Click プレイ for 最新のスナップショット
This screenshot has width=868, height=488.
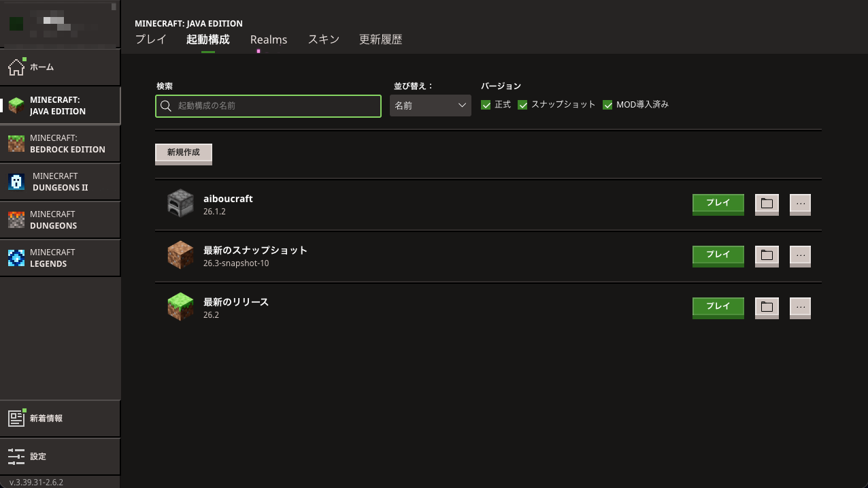(718, 255)
